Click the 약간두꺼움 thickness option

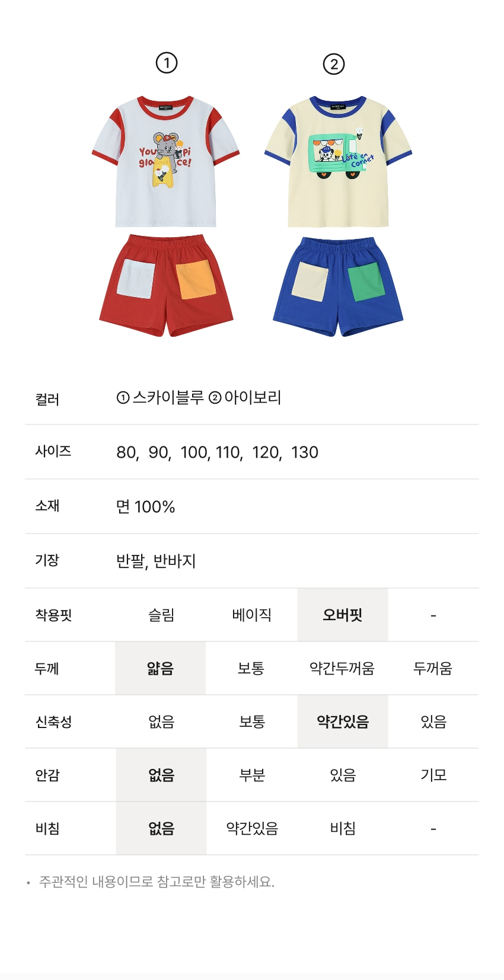coord(342,668)
